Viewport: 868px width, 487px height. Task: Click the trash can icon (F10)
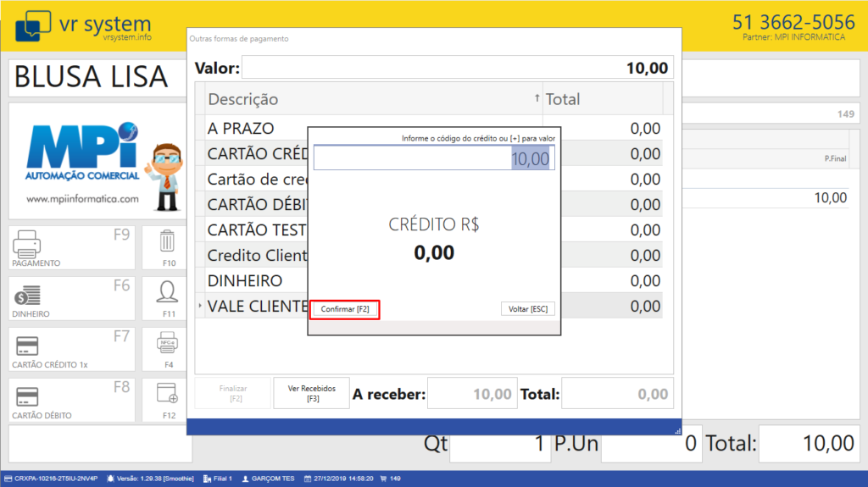click(167, 241)
